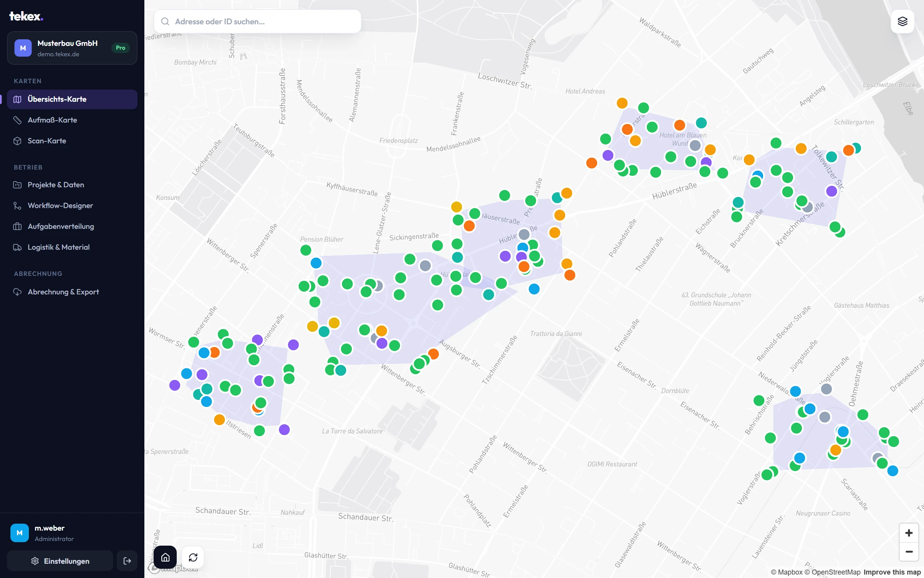924x578 pixels.
Task: Click the Aufmaß-Karte ruler icon
Action: (17, 120)
